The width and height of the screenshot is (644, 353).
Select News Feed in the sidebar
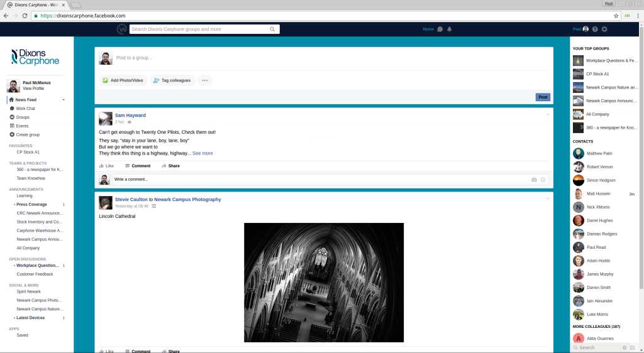click(x=26, y=100)
